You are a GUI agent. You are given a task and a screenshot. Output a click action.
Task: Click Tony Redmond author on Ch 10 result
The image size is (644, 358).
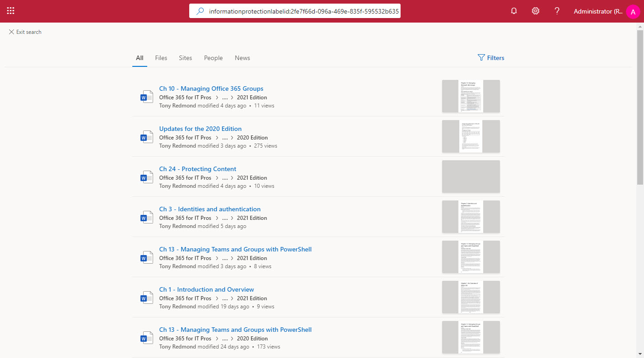(177, 106)
